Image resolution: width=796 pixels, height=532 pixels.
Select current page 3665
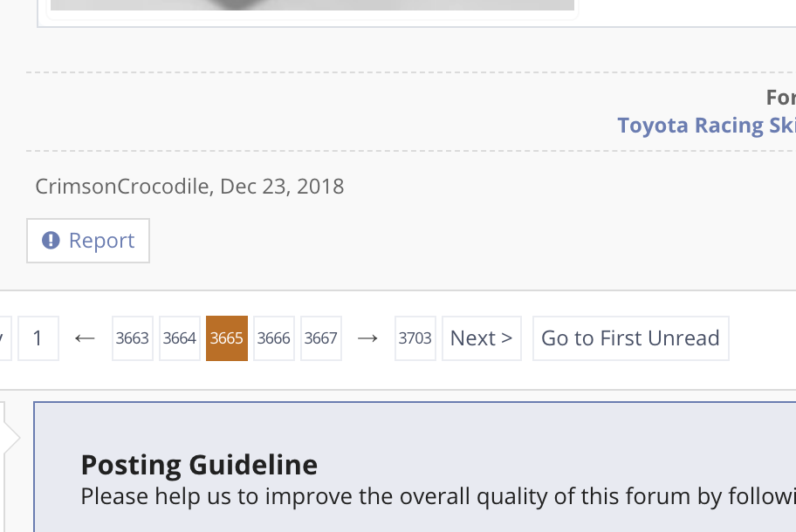226,338
